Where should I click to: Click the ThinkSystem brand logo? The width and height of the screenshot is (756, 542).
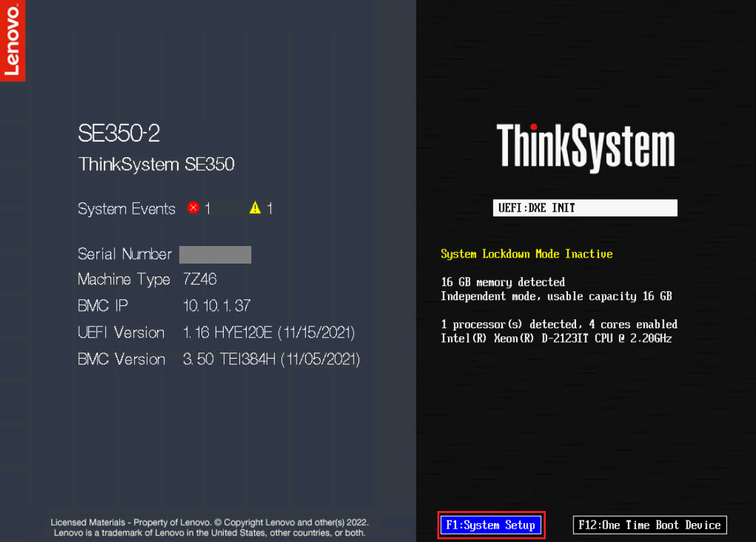tap(585, 146)
